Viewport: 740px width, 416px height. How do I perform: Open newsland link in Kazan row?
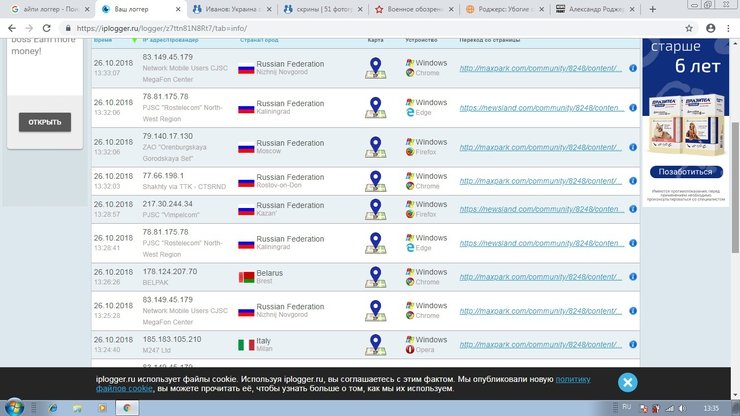coord(538,210)
